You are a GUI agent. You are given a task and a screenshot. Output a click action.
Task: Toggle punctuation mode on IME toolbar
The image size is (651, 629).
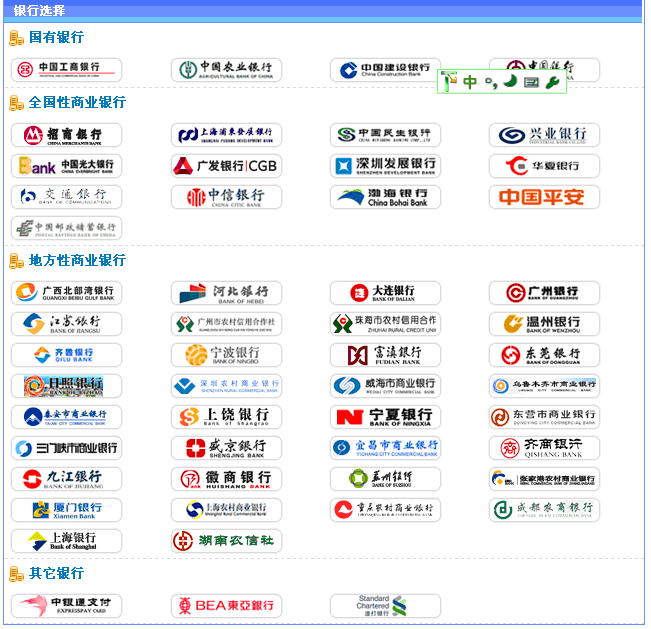tap(490, 83)
